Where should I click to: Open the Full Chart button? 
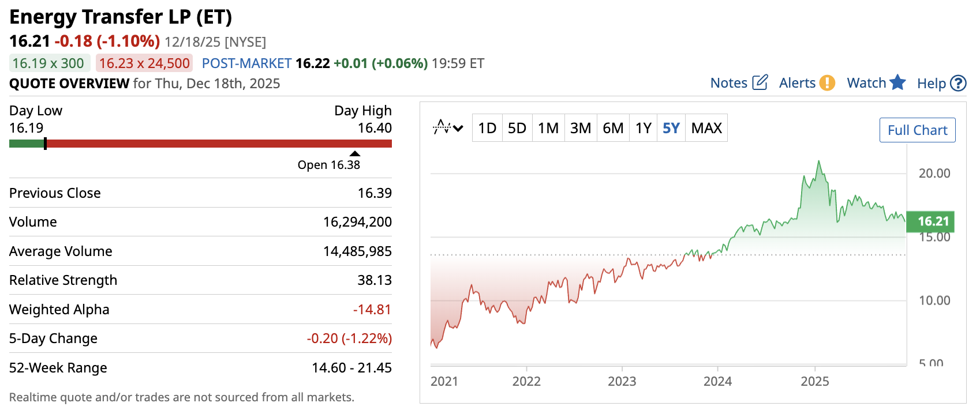pos(917,130)
